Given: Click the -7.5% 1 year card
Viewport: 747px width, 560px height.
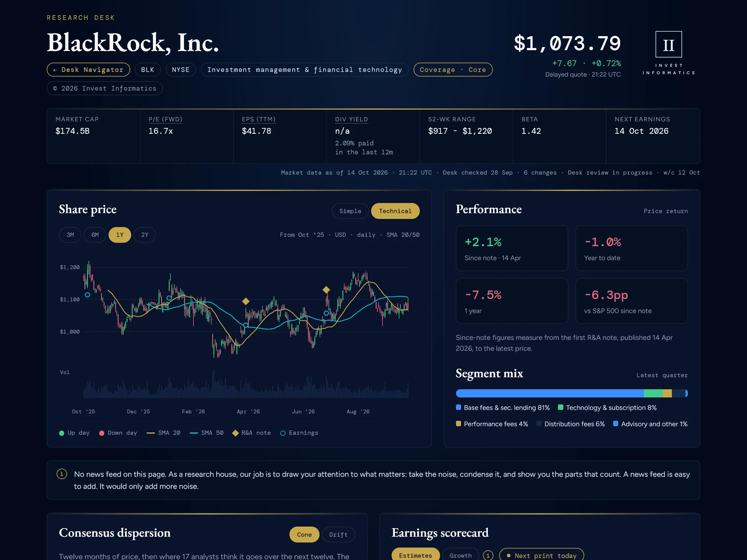Looking at the screenshot, I should pos(512,301).
